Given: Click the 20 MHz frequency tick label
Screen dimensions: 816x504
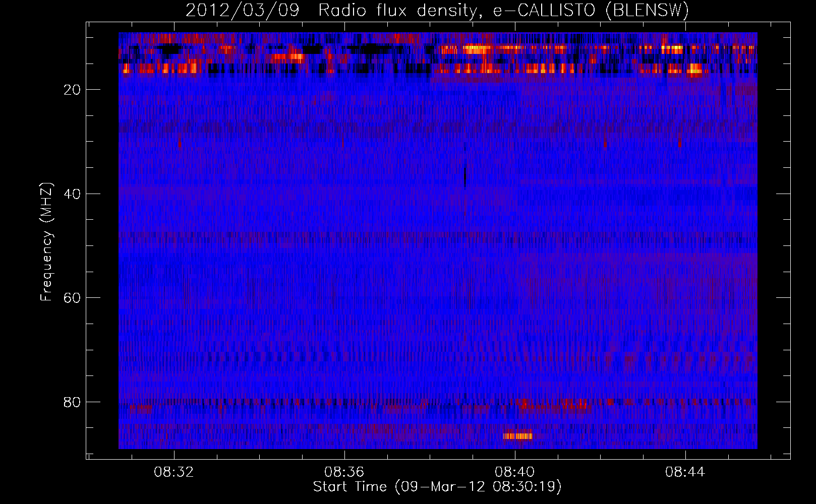Looking at the screenshot, I should (72, 90).
